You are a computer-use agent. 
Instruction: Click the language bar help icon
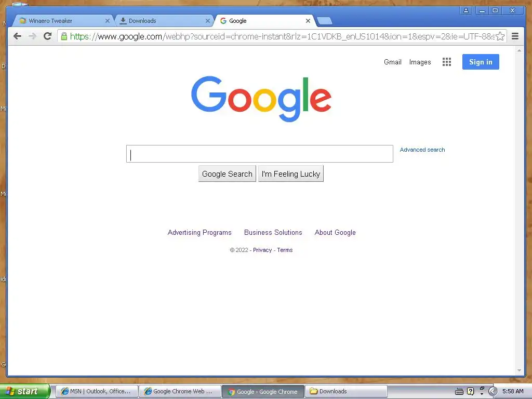(x=470, y=392)
